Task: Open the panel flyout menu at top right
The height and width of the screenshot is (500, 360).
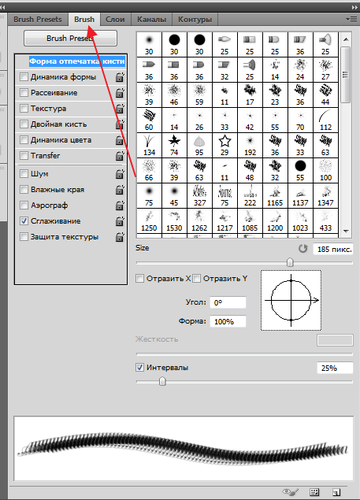Action: [352, 19]
